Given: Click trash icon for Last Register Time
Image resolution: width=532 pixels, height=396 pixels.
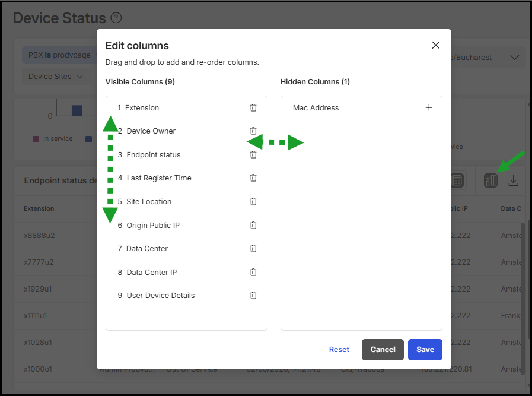Looking at the screenshot, I should [253, 178].
